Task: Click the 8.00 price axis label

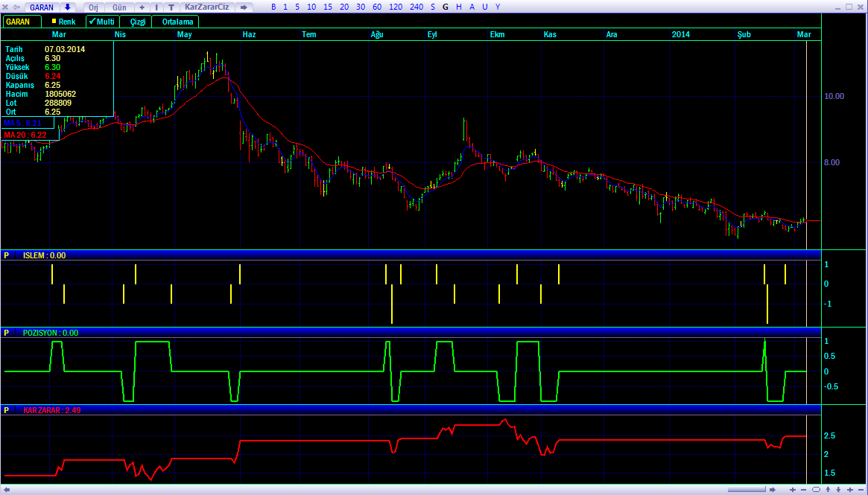Action: pyautogui.click(x=832, y=162)
